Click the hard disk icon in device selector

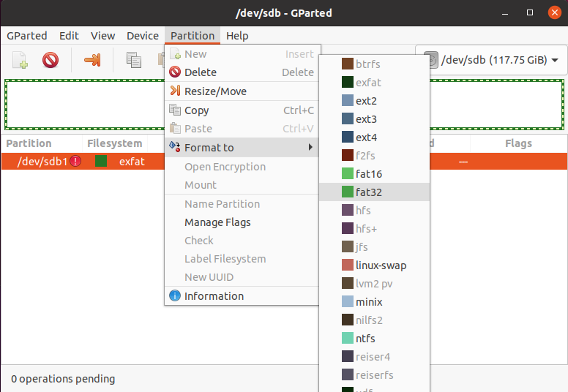click(431, 60)
